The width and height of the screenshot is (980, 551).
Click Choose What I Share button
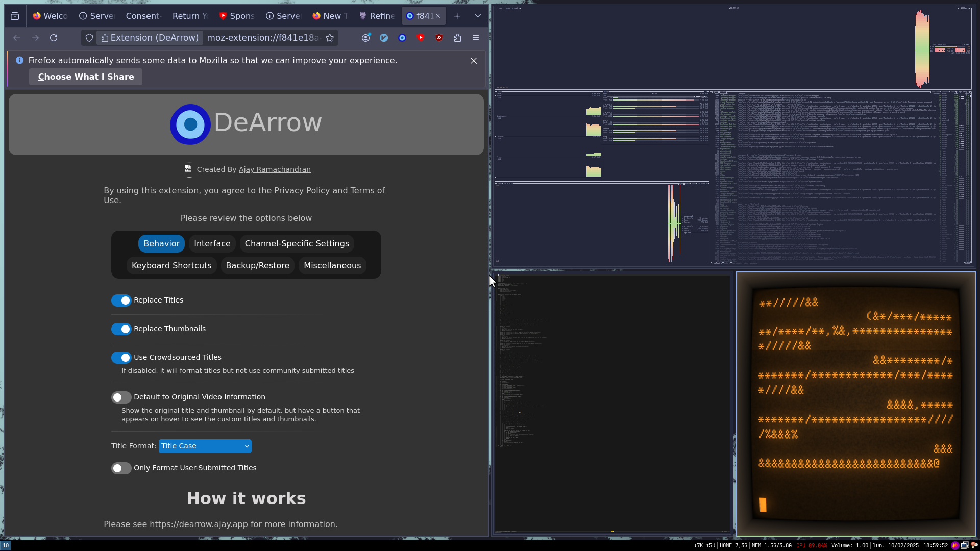click(86, 77)
